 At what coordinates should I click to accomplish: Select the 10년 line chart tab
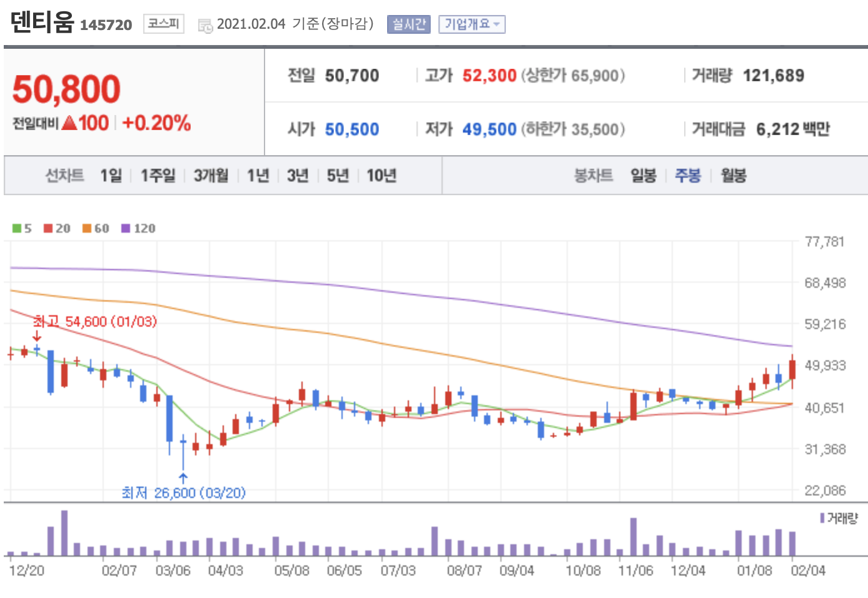381,175
